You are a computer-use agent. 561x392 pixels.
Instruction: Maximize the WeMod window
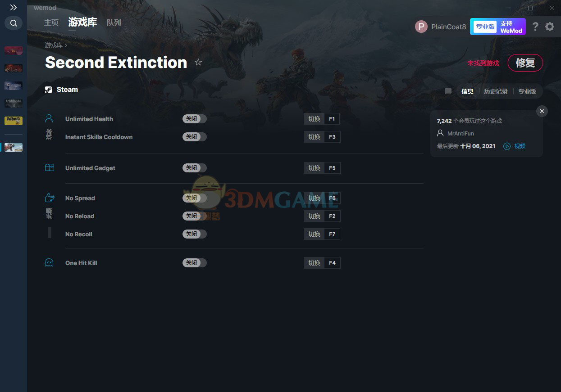[x=530, y=8]
